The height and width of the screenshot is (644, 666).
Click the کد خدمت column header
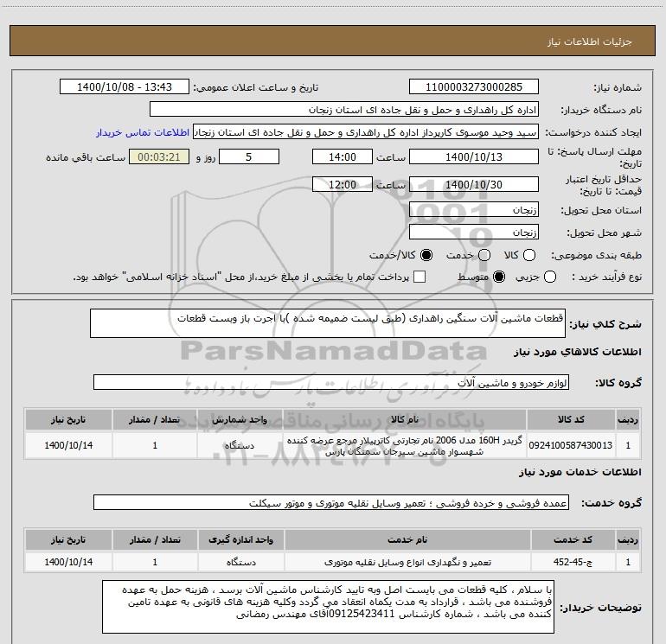(573, 540)
